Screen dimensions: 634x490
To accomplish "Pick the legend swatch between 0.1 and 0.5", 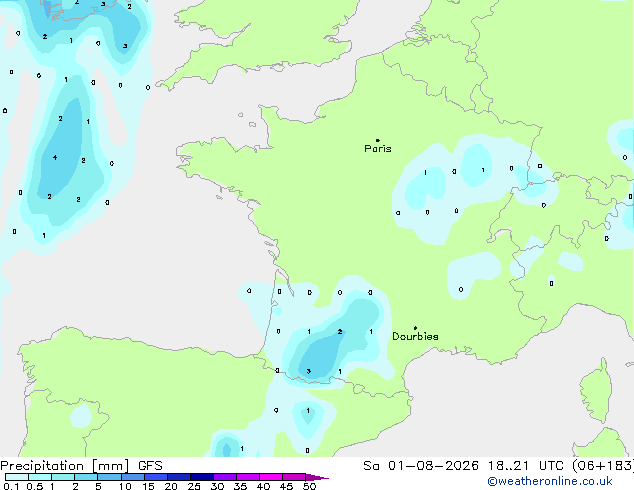I will pyautogui.click(x=17, y=477).
